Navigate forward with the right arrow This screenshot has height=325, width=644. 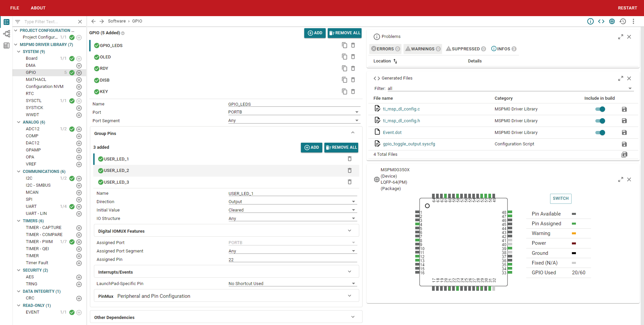click(x=102, y=21)
